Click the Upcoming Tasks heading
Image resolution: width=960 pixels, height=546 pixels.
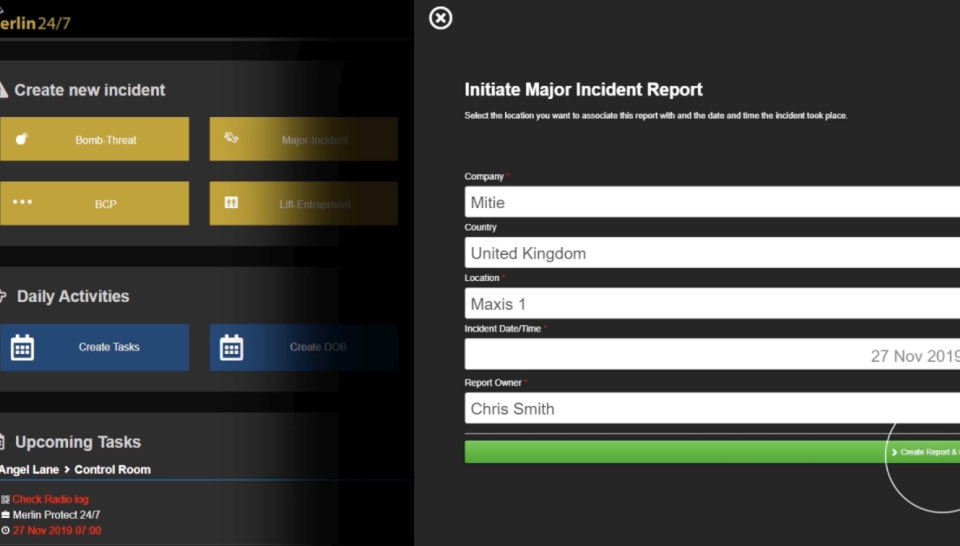[78, 442]
